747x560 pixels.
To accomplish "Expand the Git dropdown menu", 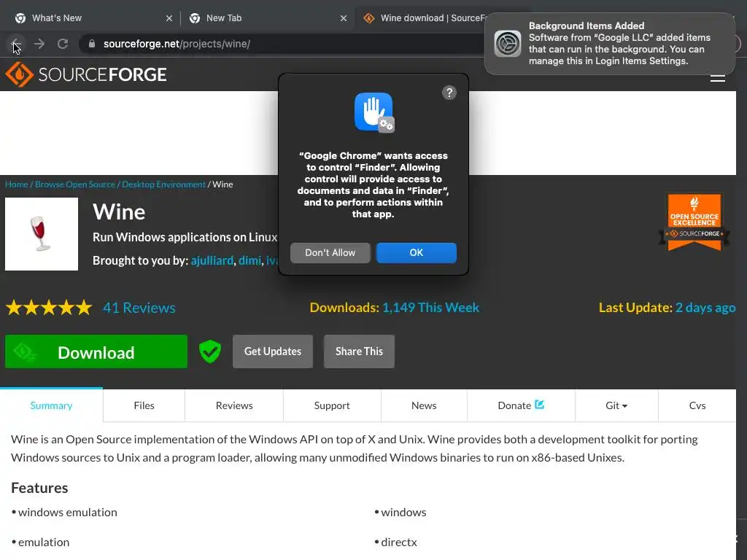I will click(x=616, y=405).
